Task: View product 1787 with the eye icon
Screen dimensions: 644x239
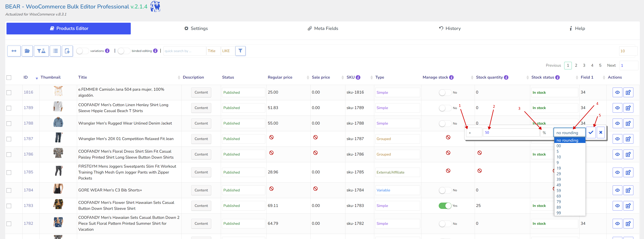Action: pos(617,139)
